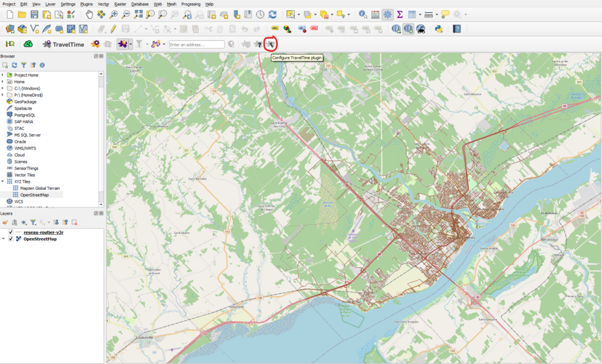
Task: Click the Refresh map icon
Action: tap(273, 14)
